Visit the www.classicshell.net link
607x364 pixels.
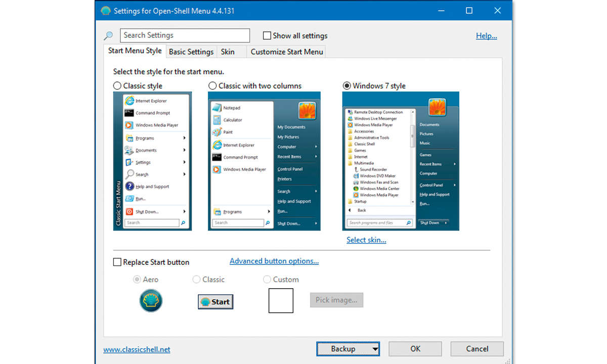137,349
